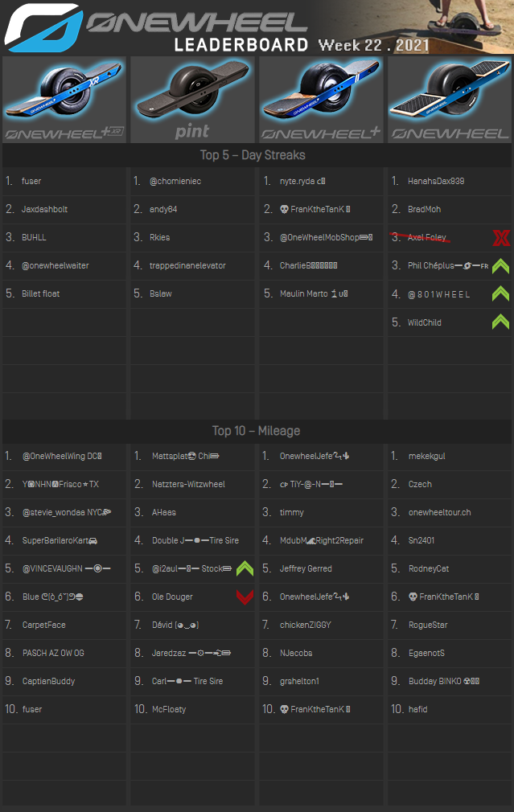514x812 pixels.
Task: Click green up arrow beside @i2aul Stock
Action: tap(245, 568)
